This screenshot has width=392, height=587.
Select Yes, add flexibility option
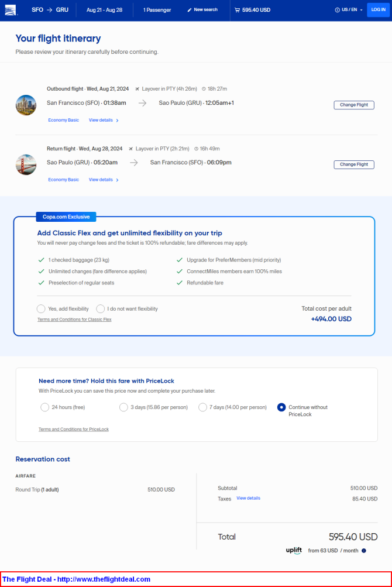coord(41,309)
